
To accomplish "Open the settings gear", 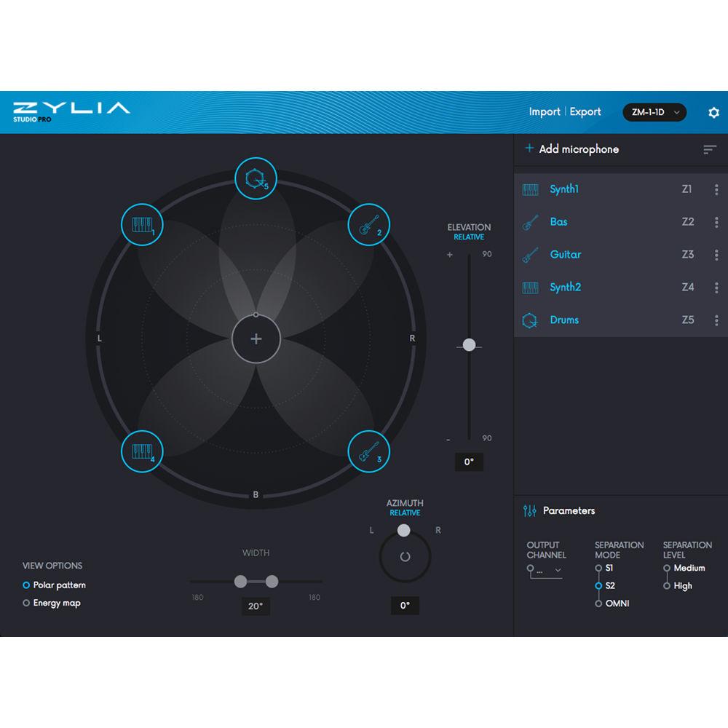I will tap(713, 112).
